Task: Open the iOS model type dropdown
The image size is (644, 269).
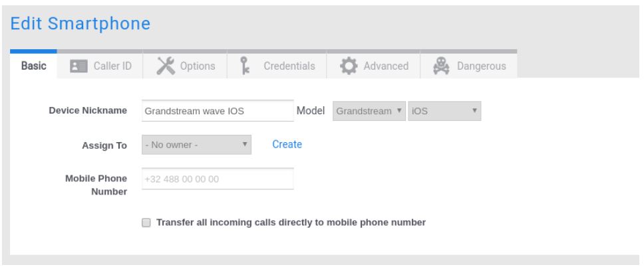Action: pyautogui.click(x=444, y=111)
